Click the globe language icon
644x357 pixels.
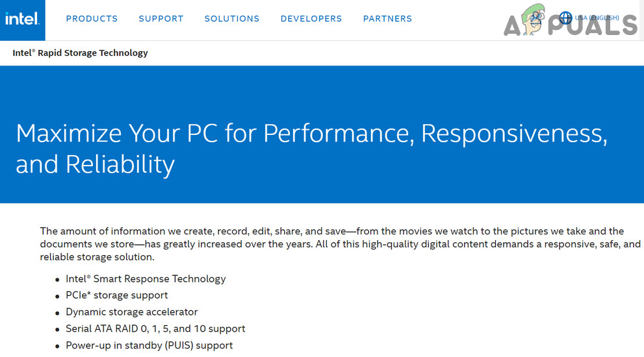pyautogui.click(x=565, y=18)
